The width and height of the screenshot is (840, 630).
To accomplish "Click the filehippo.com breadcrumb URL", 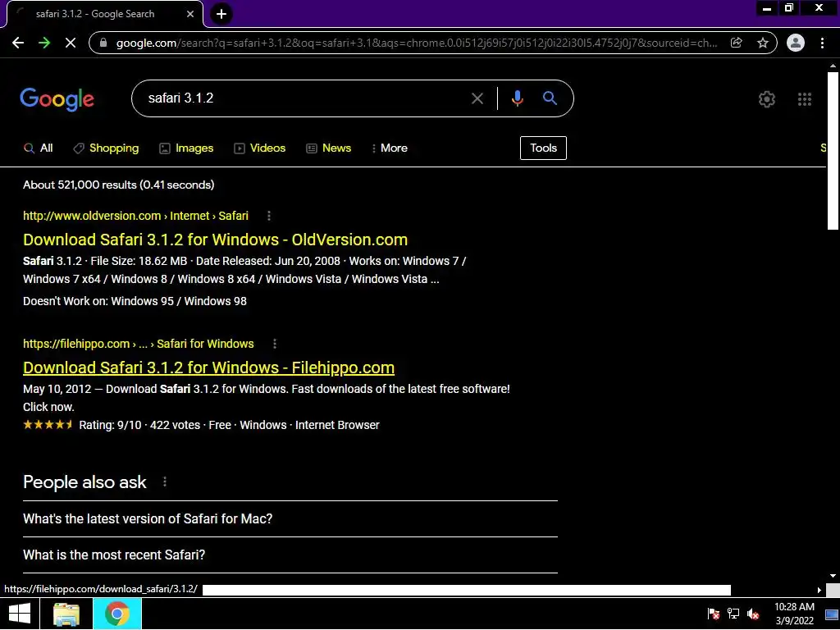I will tap(138, 344).
